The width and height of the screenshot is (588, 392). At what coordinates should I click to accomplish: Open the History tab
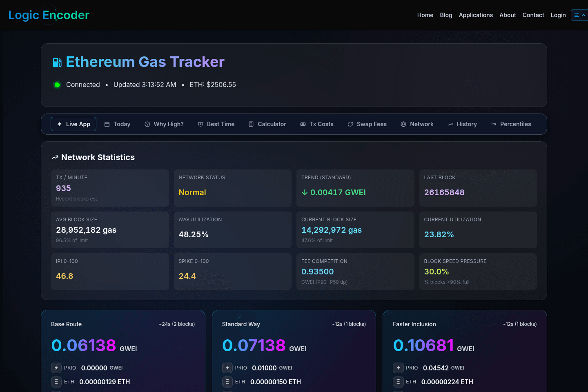pyautogui.click(x=462, y=124)
